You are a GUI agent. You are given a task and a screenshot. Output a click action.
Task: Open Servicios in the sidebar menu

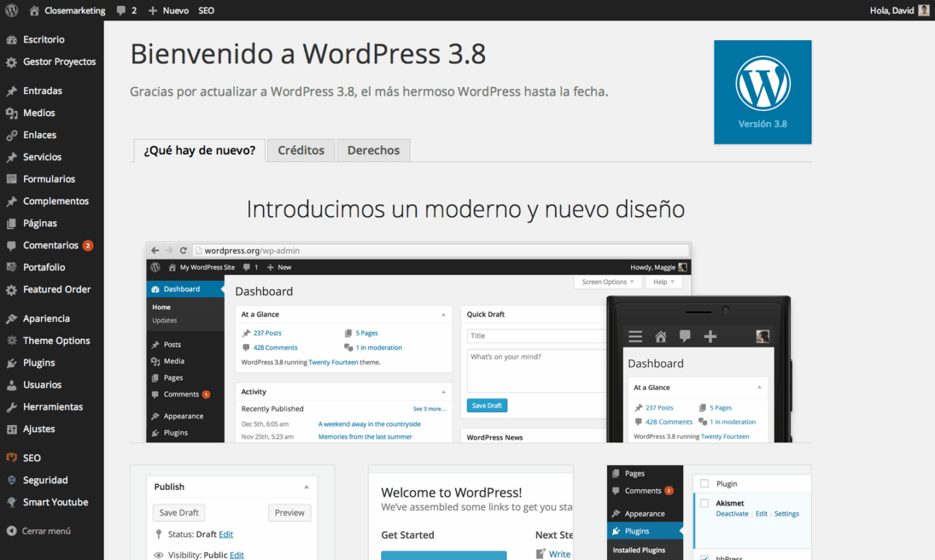[x=42, y=157]
